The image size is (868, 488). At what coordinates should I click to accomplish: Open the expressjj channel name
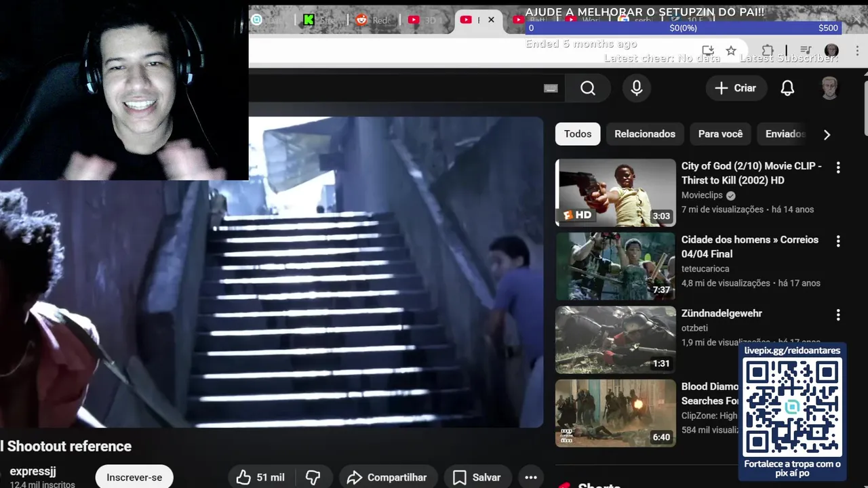[33, 471]
